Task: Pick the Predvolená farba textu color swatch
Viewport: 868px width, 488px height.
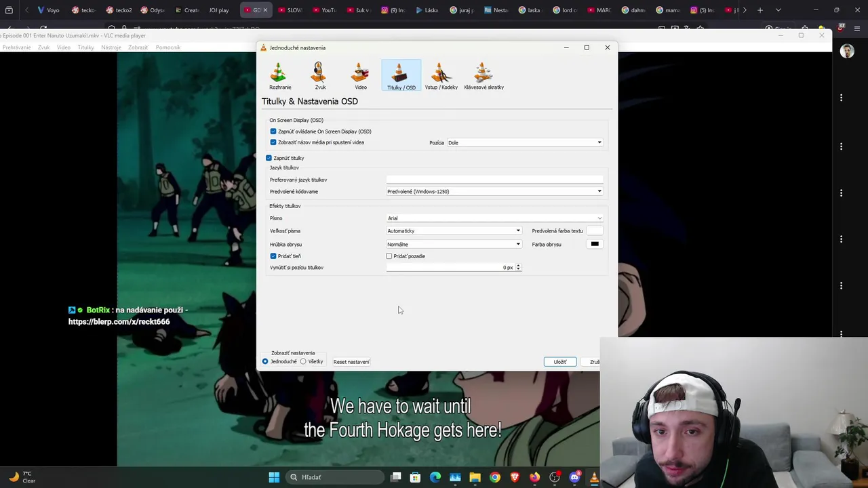Action: (x=594, y=230)
